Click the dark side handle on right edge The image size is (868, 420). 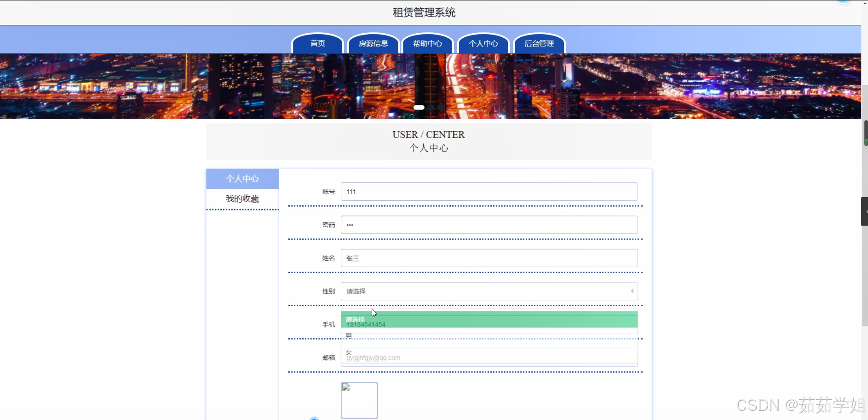click(864, 211)
